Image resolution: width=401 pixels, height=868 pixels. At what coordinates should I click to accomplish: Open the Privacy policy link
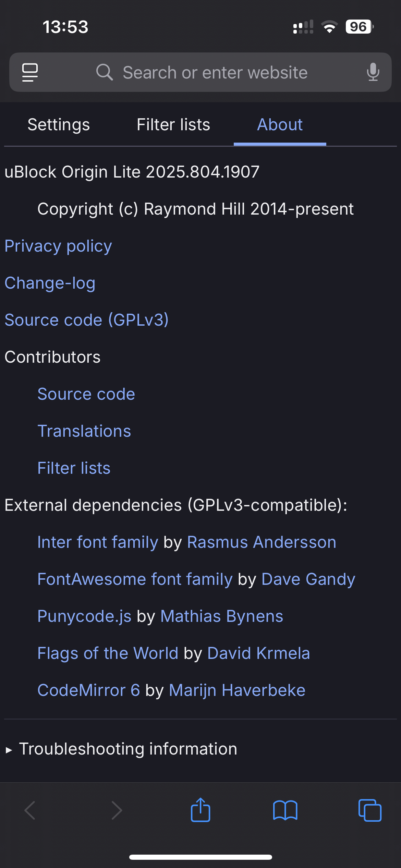tap(58, 246)
